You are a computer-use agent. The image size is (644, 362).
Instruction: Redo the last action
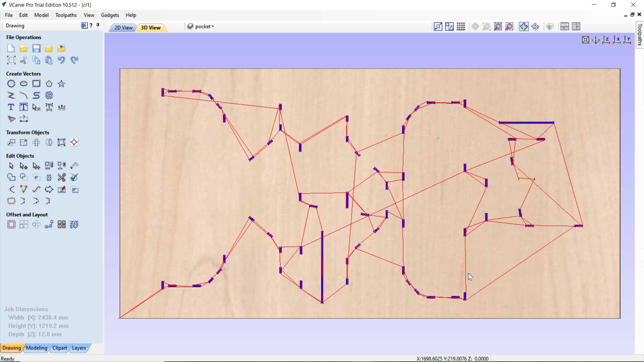tap(74, 60)
